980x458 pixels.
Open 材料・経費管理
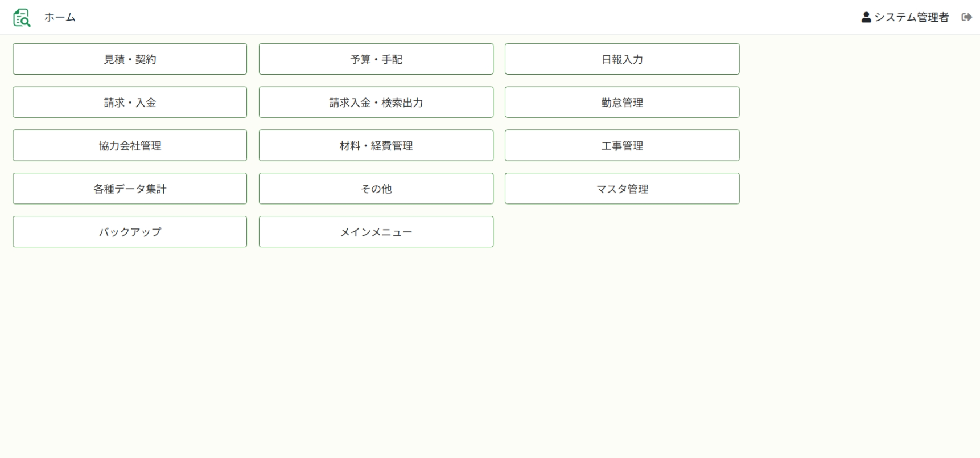(x=376, y=146)
